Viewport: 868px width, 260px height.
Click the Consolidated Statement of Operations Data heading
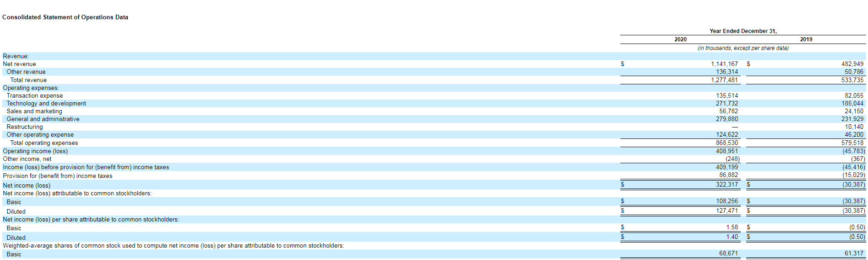pyautogui.click(x=65, y=17)
